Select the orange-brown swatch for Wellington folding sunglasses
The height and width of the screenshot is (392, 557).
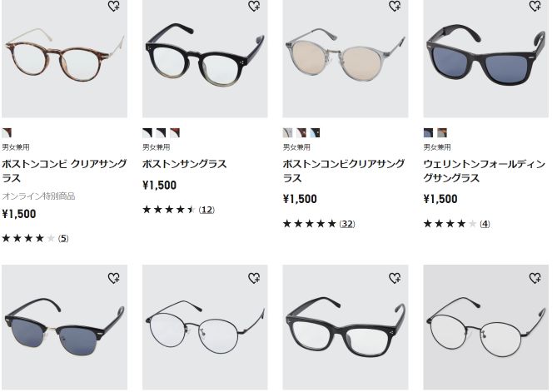click(x=442, y=133)
